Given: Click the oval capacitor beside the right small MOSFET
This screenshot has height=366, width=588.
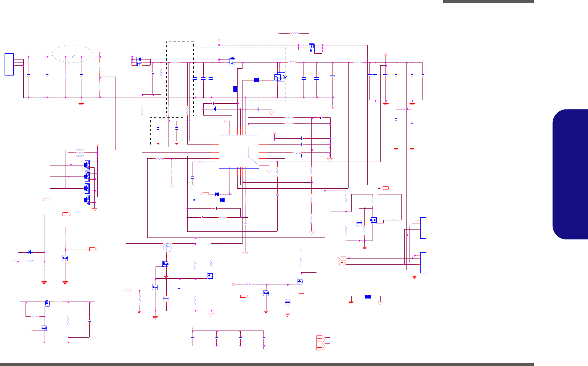Looking at the screenshot, I should [x=359, y=223].
